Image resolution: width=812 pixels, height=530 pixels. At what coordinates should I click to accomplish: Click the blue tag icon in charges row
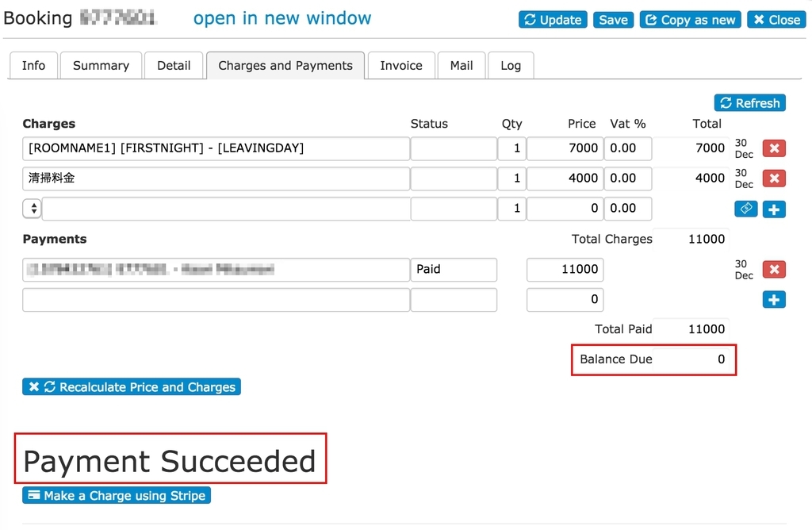tap(745, 209)
